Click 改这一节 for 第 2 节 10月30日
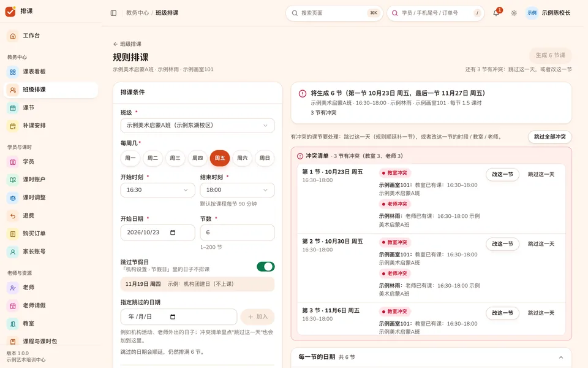Viewport: 588px width, 368px height. (x=502, y=244)
